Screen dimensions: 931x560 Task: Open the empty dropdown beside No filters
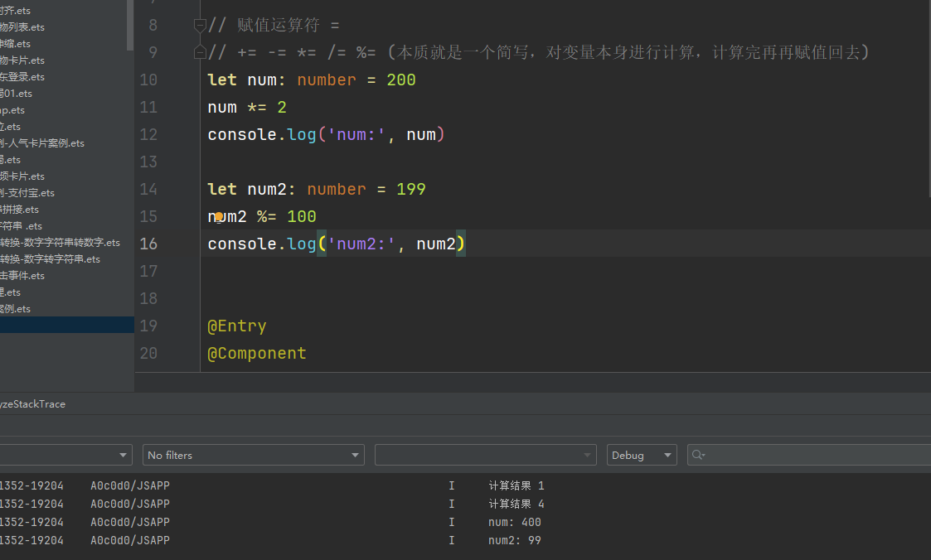pos(486,455)
